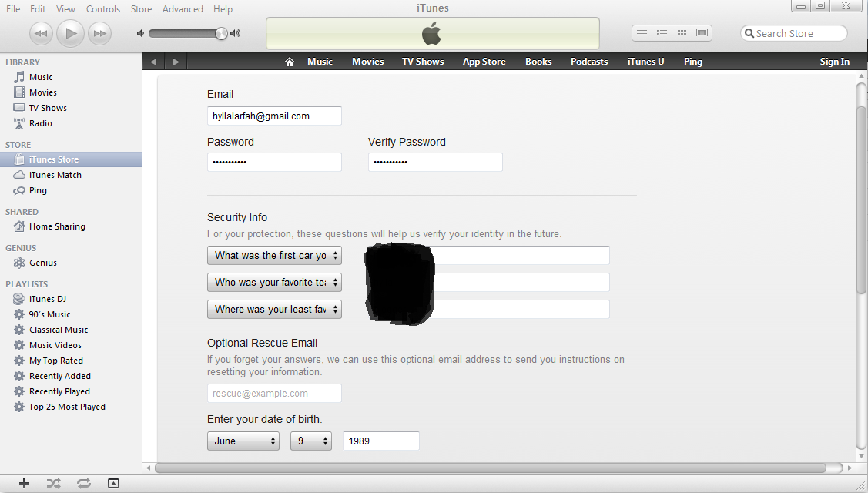
Task: Open the Movies store tab
Action: [367, 62]
